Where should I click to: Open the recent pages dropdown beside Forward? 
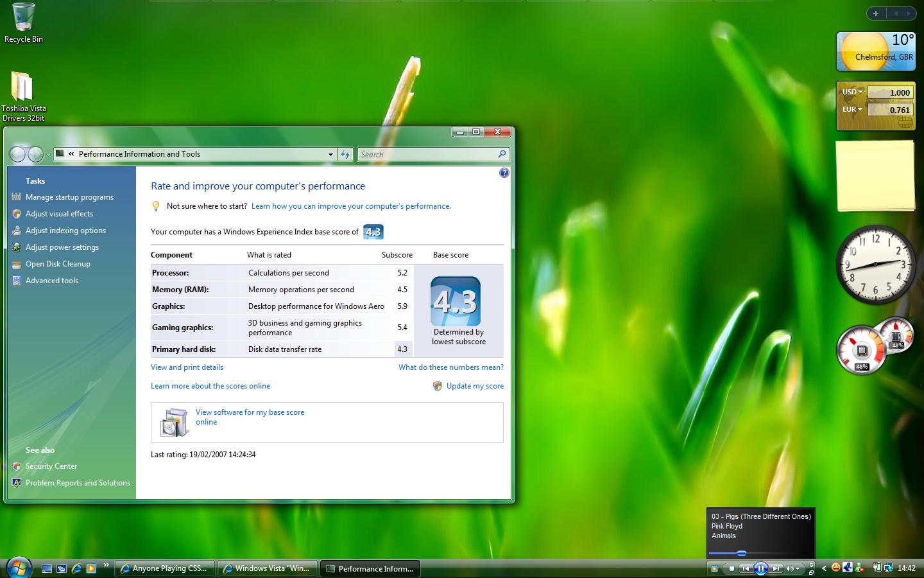[x=48, y=155]
